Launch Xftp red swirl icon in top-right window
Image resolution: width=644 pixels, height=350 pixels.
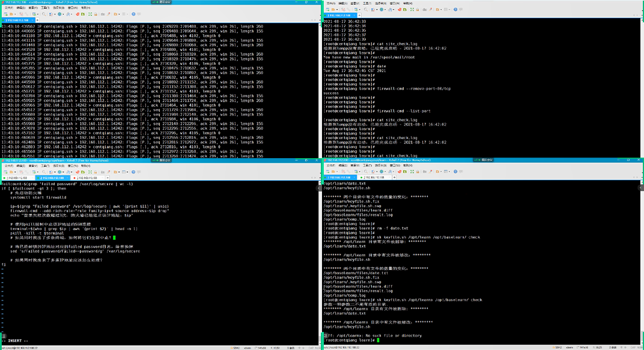[x=399, y=10]
